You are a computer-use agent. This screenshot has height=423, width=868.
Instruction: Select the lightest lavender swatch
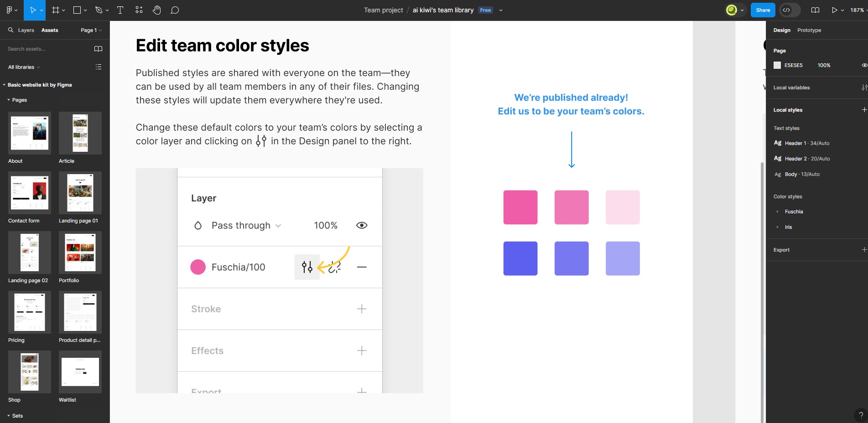[623, 258]
